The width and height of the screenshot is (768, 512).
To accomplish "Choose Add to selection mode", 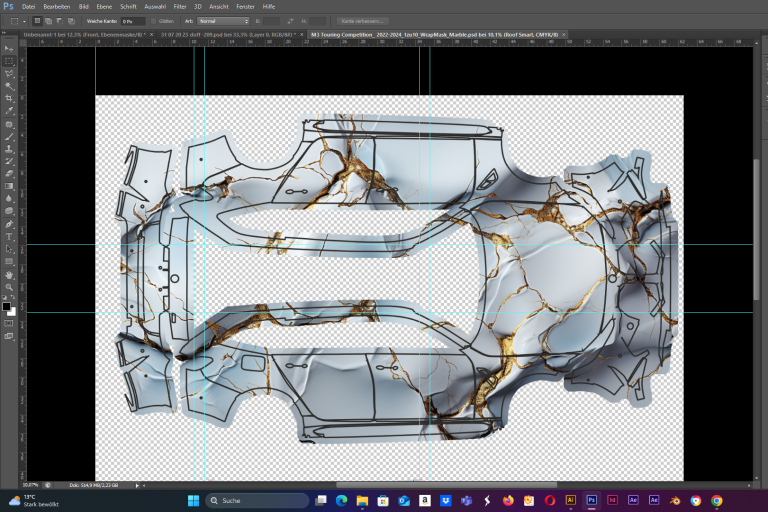I will [x=48, y=21].
